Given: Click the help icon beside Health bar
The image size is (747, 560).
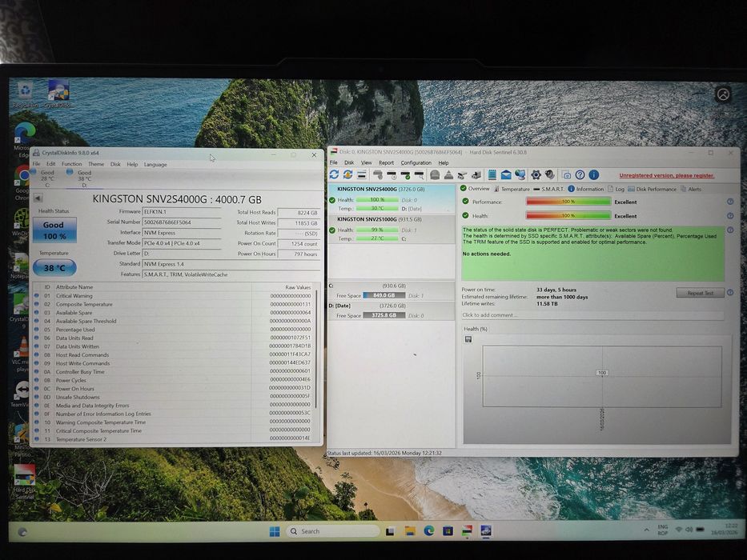Looking at the screenshot, I should pos(730,216).
